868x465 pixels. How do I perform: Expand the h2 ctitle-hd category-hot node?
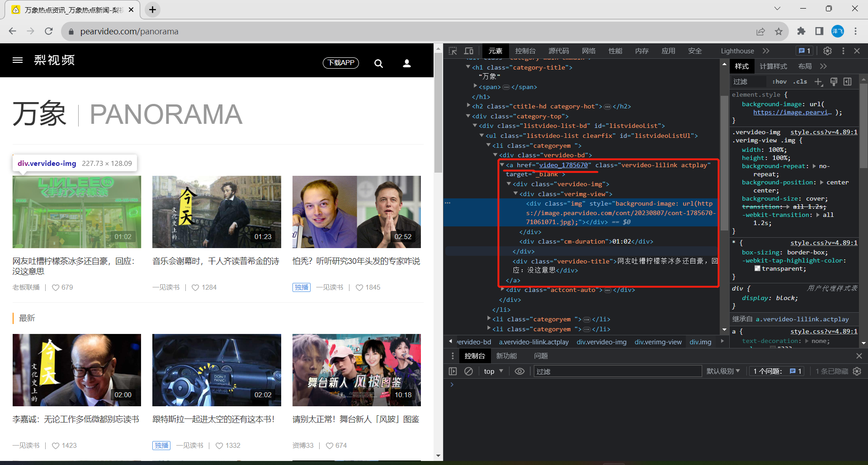(x=468, y=106)
